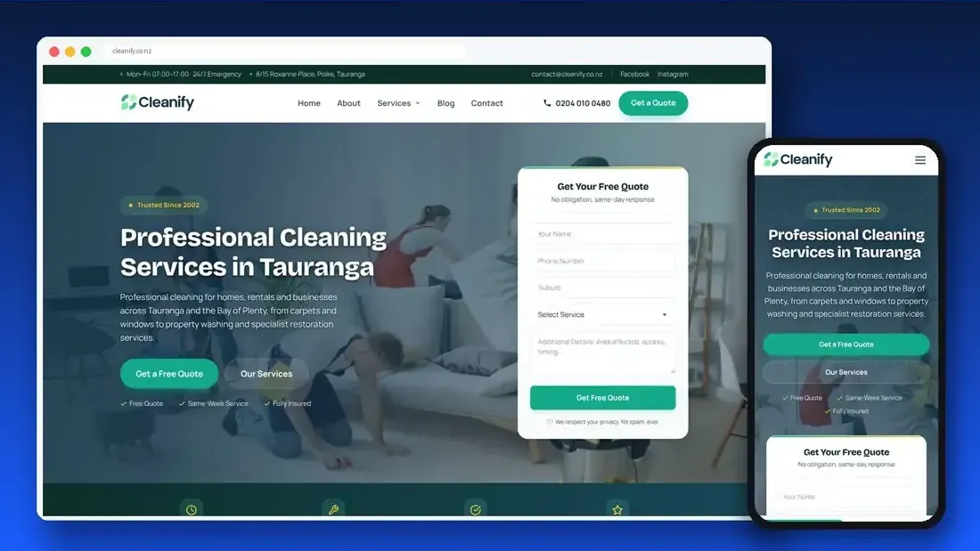Click the privacy note under the quote form

pyautogui.click(x=602, y=422)
